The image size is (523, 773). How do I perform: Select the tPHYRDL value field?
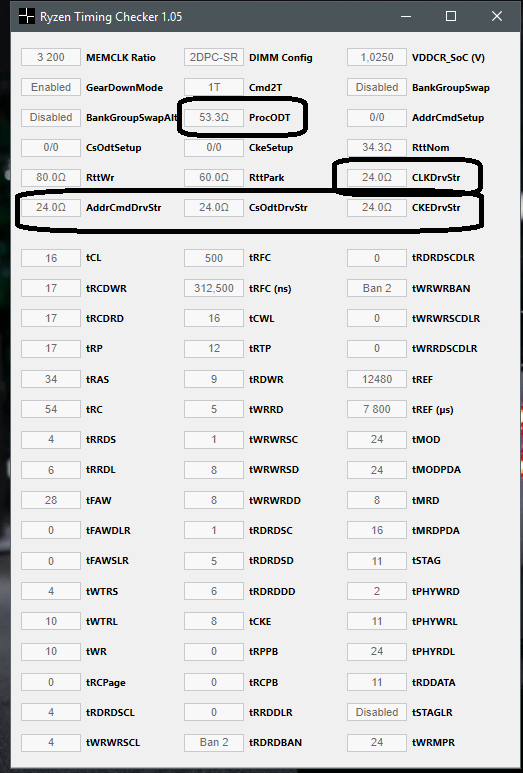377,651
